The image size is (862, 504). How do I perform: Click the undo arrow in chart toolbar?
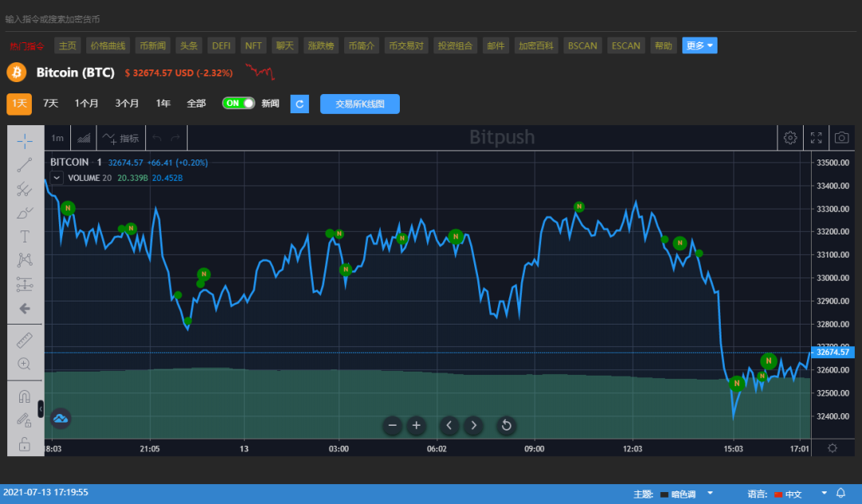tap(156, 138)
